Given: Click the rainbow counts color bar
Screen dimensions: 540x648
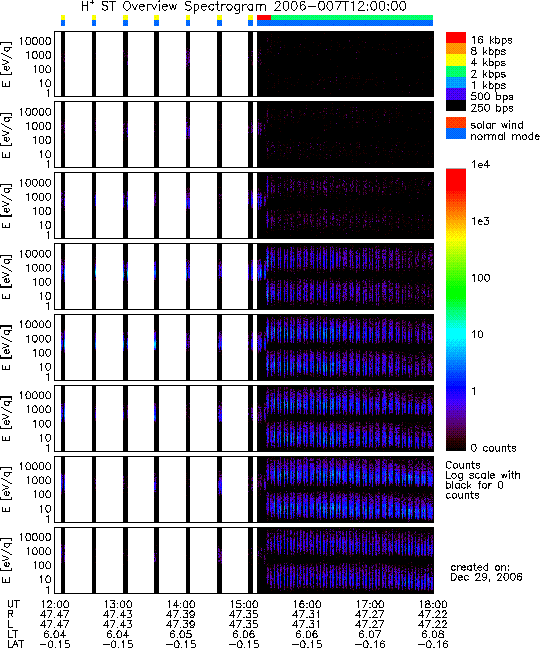Looking at the screenshot, I should (456, 310).
